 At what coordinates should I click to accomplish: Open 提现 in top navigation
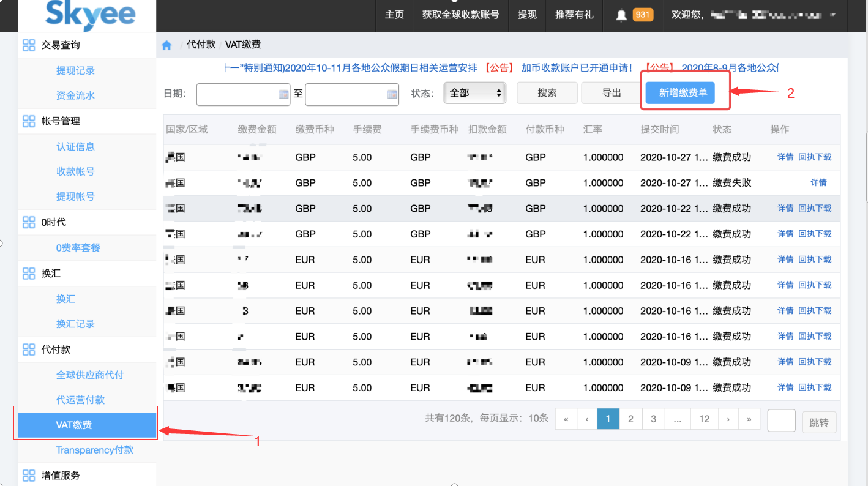pos(527,15)
